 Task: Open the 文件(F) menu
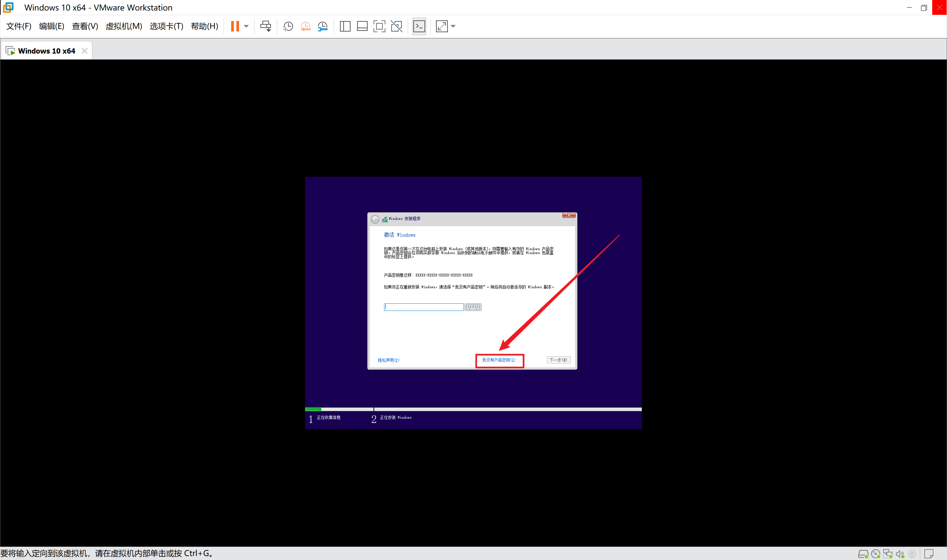(x=18, y=26)
